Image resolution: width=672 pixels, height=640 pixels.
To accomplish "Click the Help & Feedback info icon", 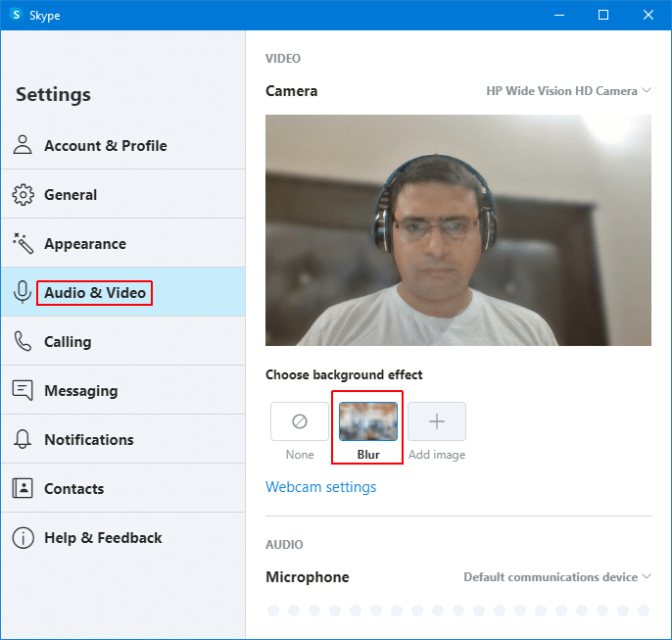I will coord(23,537).
